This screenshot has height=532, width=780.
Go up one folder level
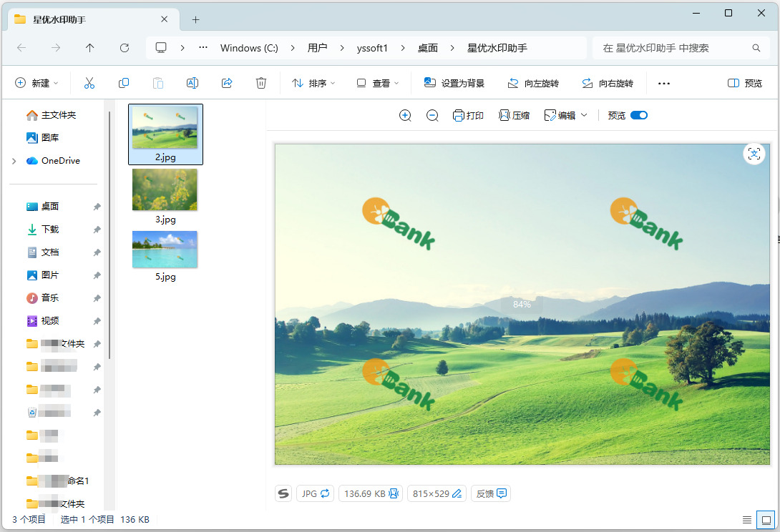89,48
